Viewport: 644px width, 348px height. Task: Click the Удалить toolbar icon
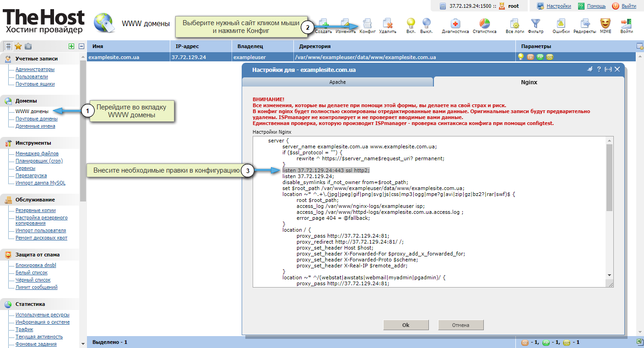click(388, 26)
